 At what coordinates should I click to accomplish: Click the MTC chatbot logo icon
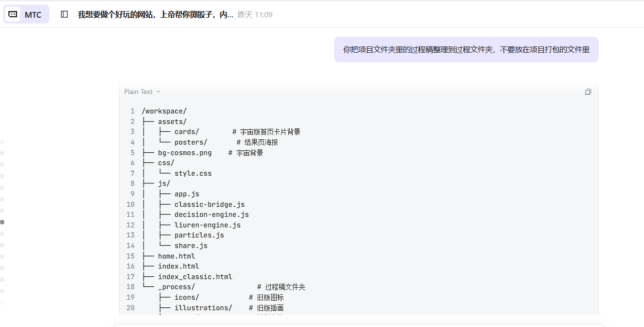point(13,14)
